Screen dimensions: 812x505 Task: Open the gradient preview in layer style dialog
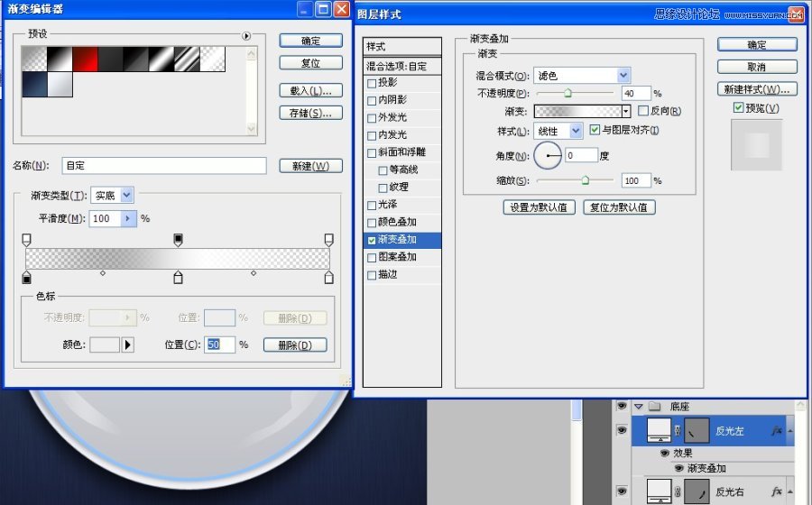(577, 111)
